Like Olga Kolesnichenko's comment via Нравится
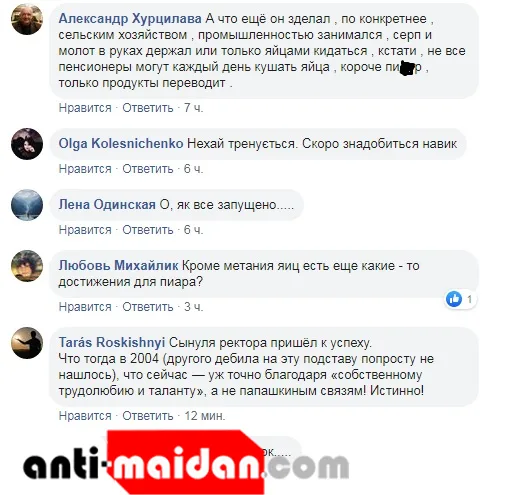510x495 pixels. [x=85, y=169]
